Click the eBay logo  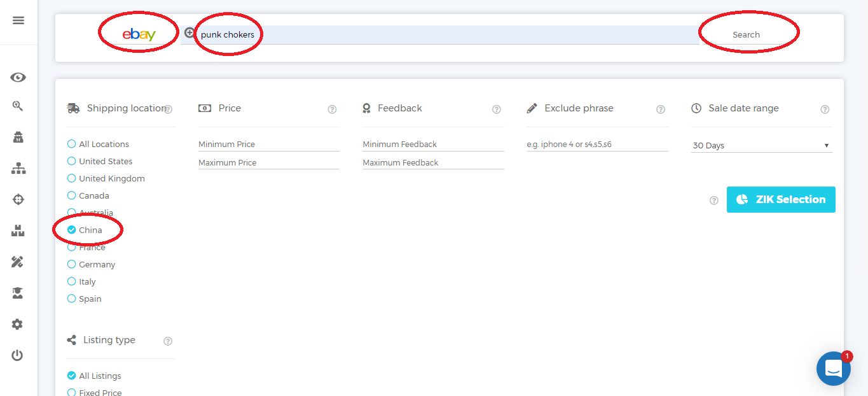[139, 34]
